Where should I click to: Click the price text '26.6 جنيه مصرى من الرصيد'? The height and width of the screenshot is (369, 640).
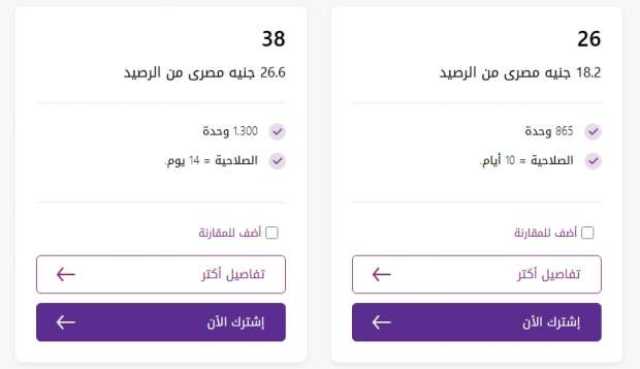(205, 73)
